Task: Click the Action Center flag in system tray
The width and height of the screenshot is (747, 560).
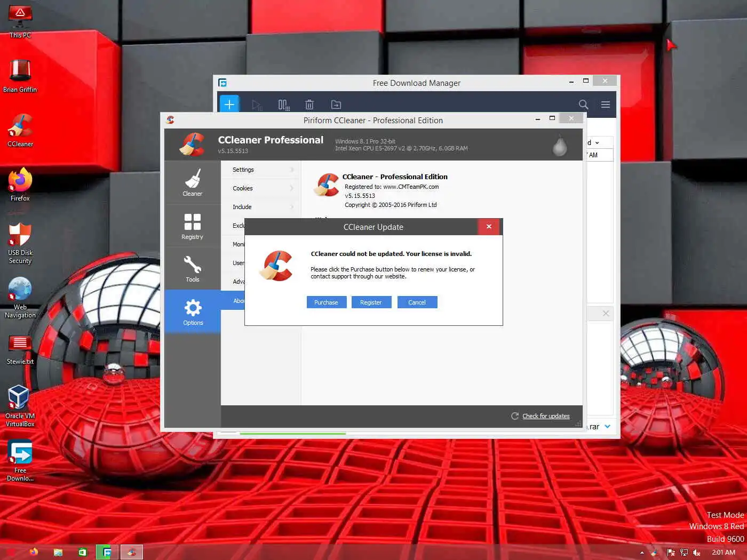Action: tap(671, 553)
